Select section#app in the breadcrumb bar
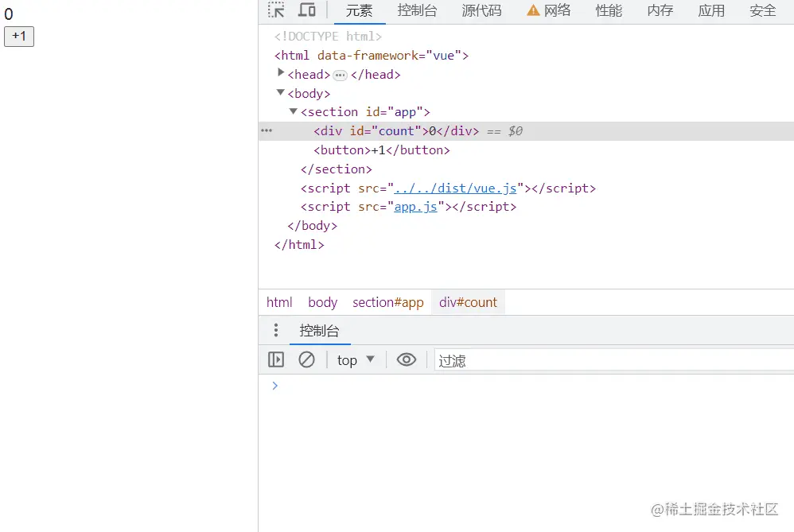 point(388,302)
